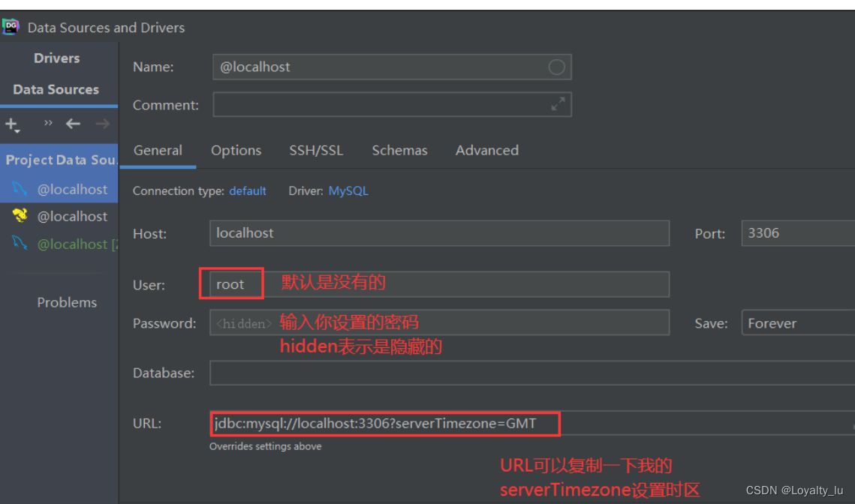
Task: Click the MySQL driver link
Action: pyautogui.click(x=348, y=190)
